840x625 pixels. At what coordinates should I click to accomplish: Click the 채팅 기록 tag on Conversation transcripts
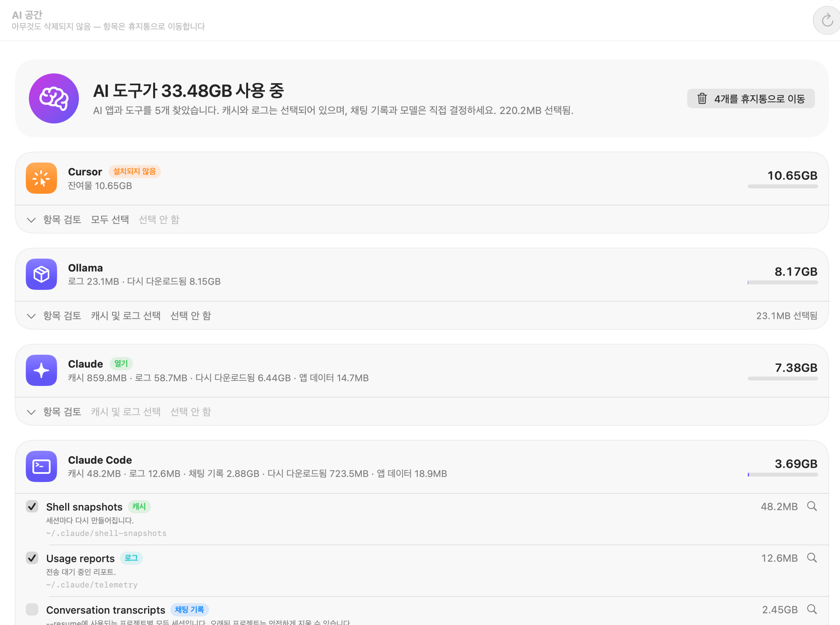[189, 610]
